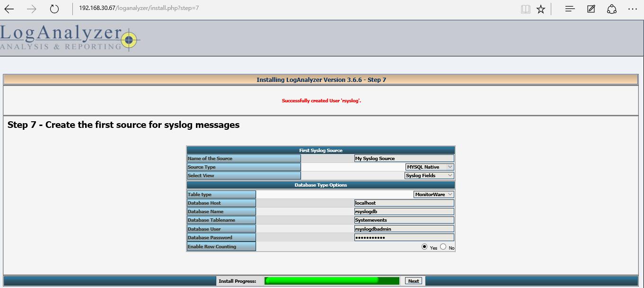644x288 pixels.
Task: Click 'Database Type Options' header
Action: [x=321, y=185]
